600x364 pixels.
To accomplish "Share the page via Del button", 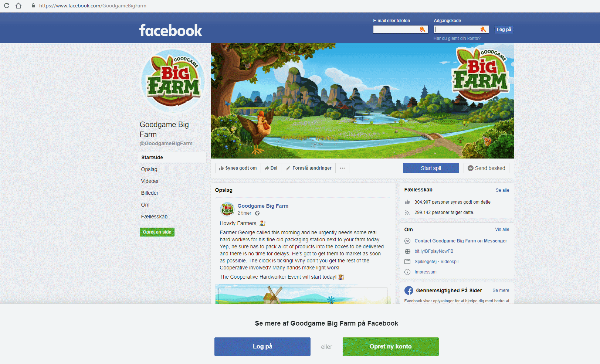I will (x=271, y=168).
